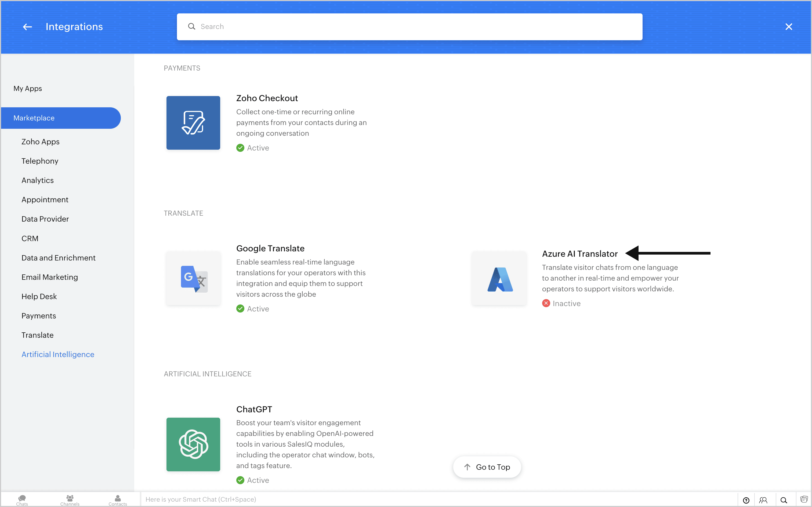Image resolution: width=812 pixels, height=507 pixels.
Task: Jump to the Email Marketing category
Action: coord(50,277)
